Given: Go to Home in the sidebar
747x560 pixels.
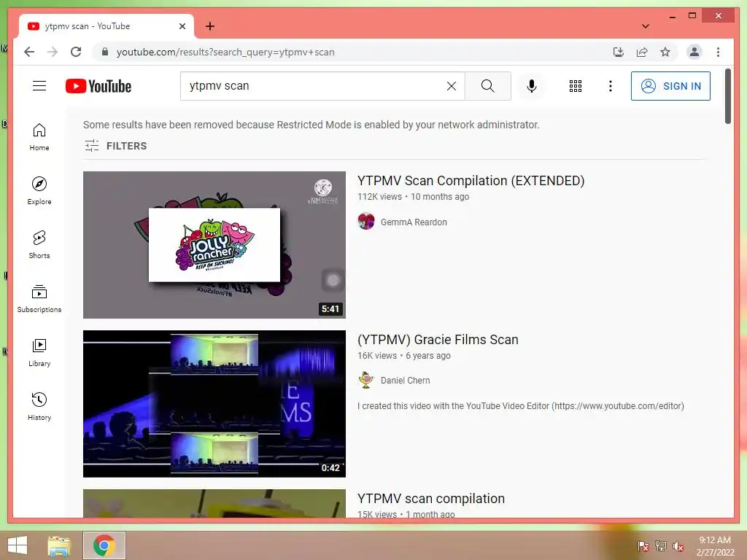Looking at the screenshot, I should [39, 137].
